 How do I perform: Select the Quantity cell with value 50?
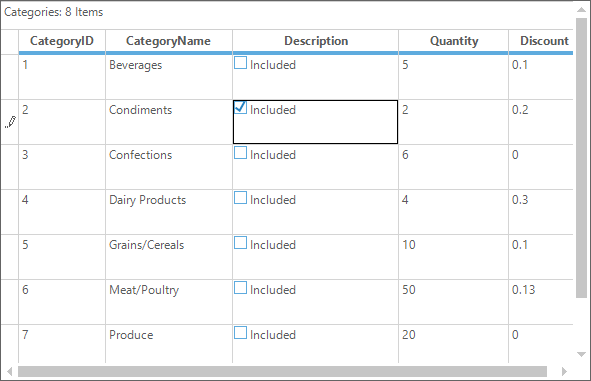tap(453, 302)
